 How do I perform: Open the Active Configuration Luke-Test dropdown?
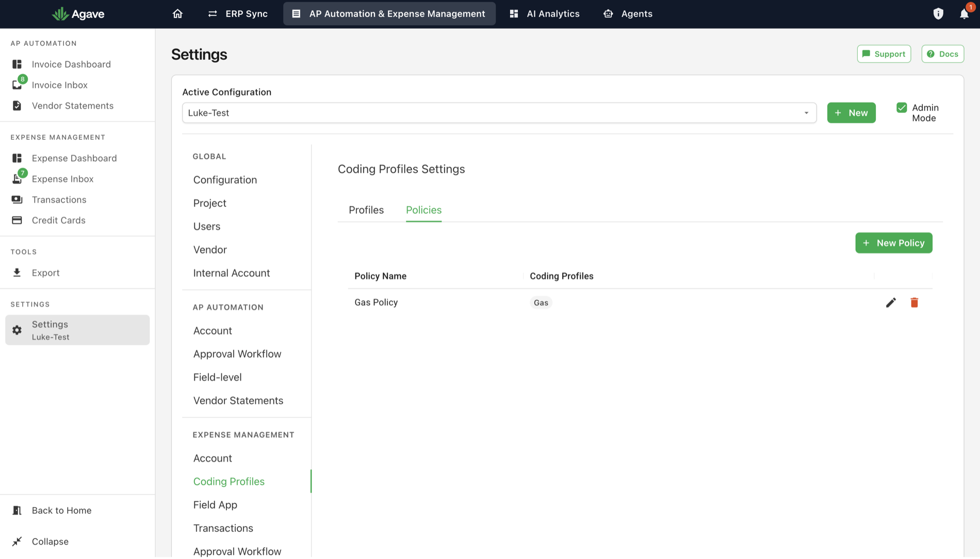499,113
